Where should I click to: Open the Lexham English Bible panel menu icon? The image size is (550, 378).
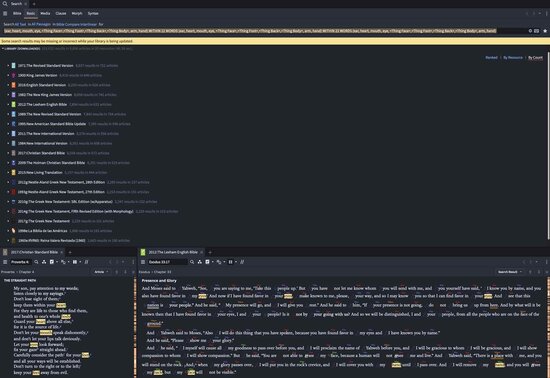pos(143,262)
